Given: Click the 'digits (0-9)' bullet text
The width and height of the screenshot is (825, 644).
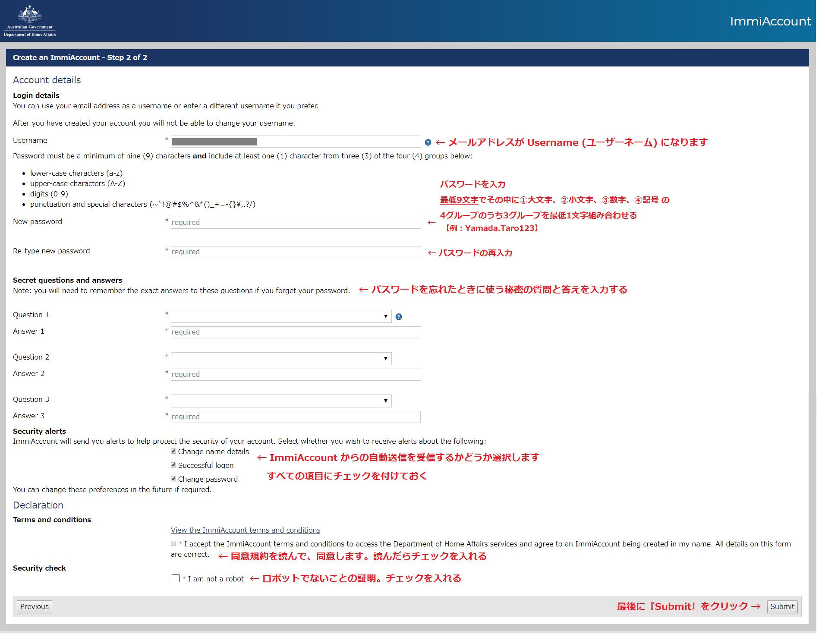Looking at the screenshot, I should click(49, 194).
